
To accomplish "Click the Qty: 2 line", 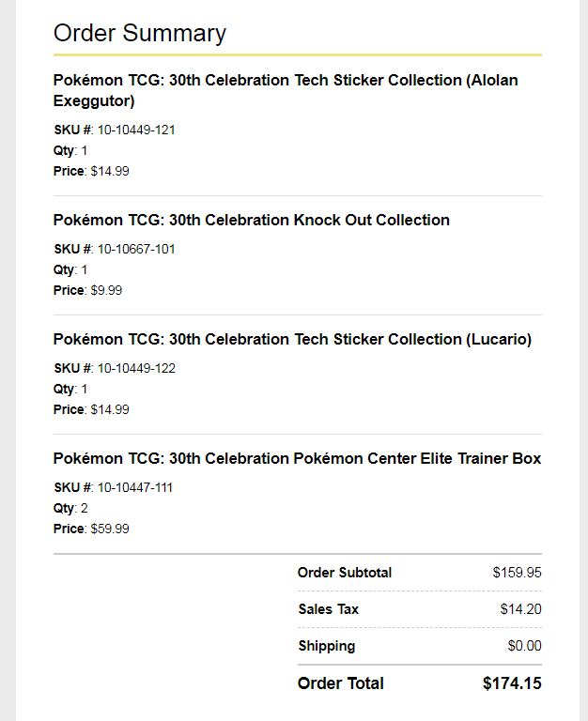I will click(x=70, y=508).
